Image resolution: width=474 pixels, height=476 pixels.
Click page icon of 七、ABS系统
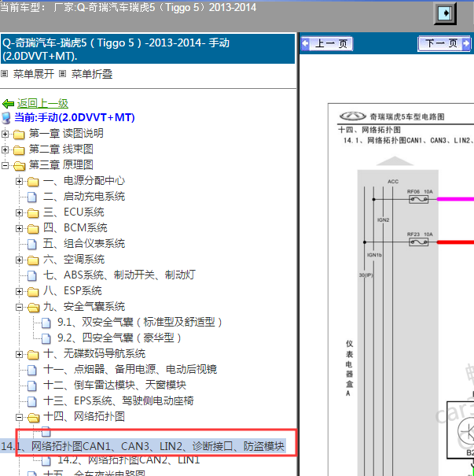coord(32,275)
